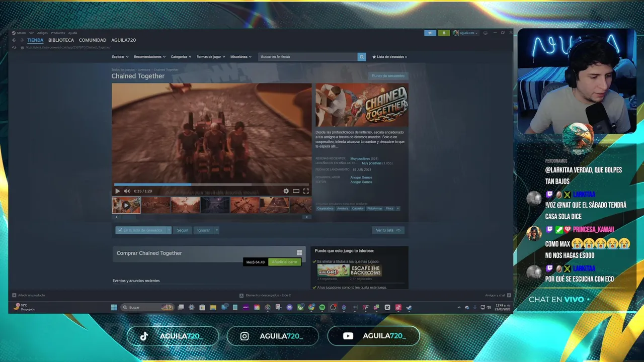
Task: Expand the Explorar store dropdown
Action: [x=120, y=57]
